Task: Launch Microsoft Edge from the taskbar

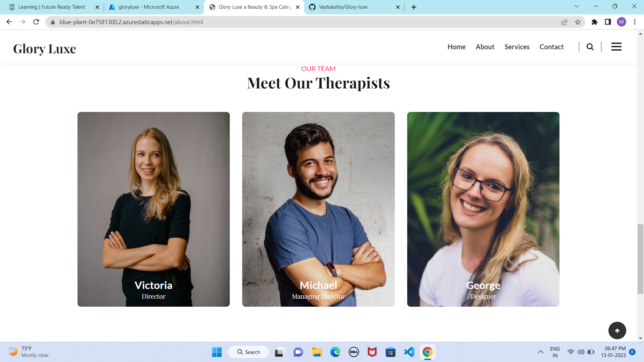Action: 335,352
